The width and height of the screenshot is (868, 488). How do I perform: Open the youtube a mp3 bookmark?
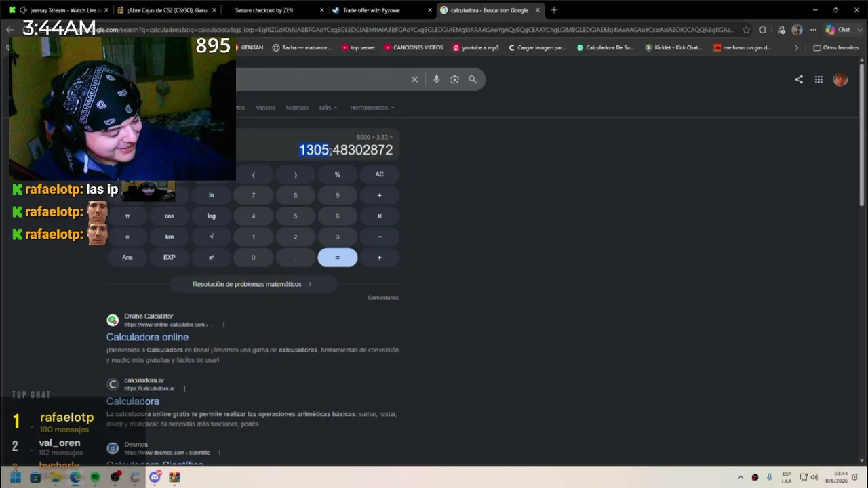tap(475, 48)
